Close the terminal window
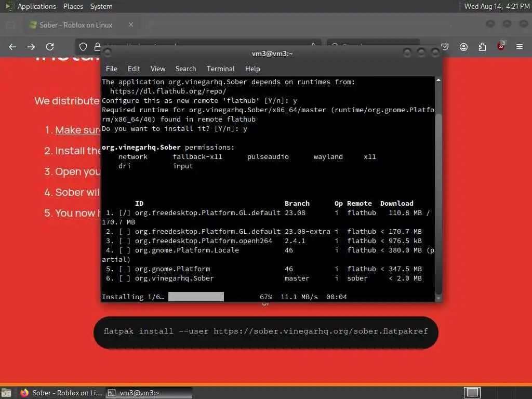This screenshot has height=399, width=532. click(x=435, y=52)
